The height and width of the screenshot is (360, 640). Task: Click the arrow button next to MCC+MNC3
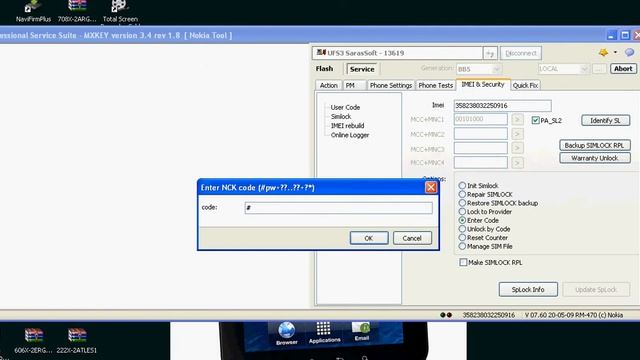click(x=517, y=148)
